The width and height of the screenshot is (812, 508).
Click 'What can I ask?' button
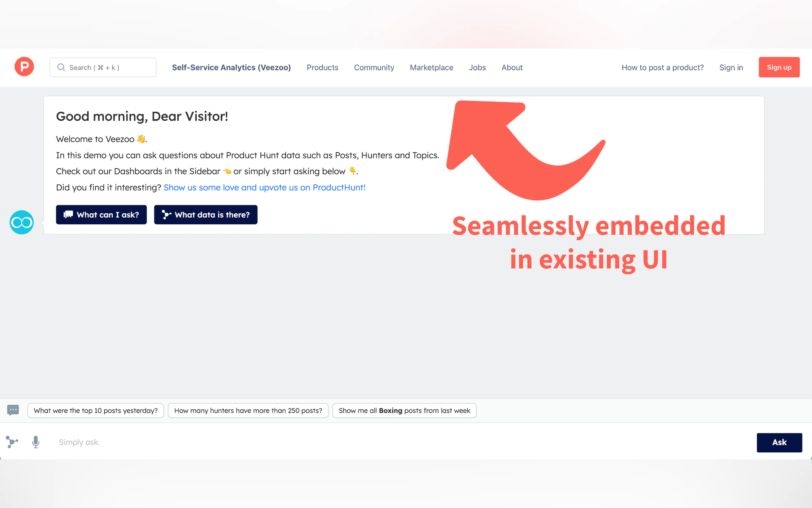click(101, 215)
